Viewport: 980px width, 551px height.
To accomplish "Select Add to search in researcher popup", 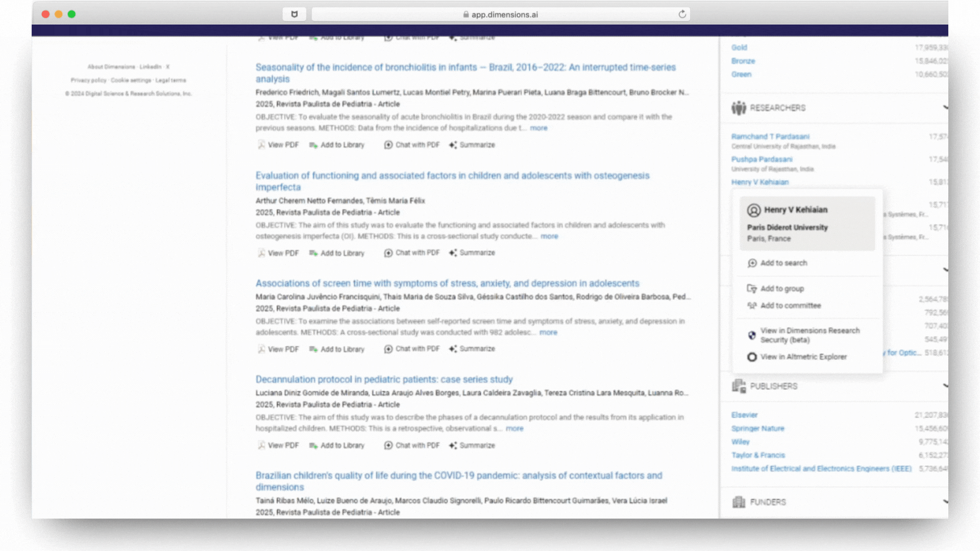I will click(783, 263).
